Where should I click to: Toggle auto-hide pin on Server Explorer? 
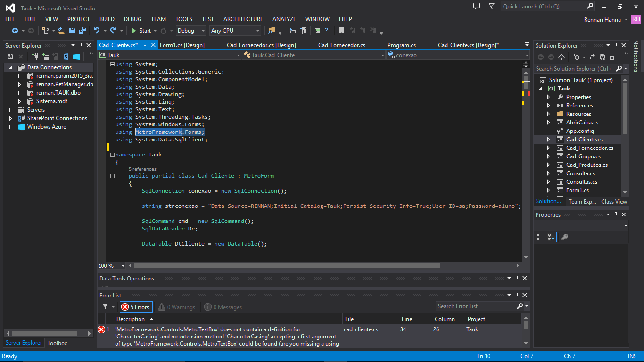pyautogui.click(x=81, y=45)
